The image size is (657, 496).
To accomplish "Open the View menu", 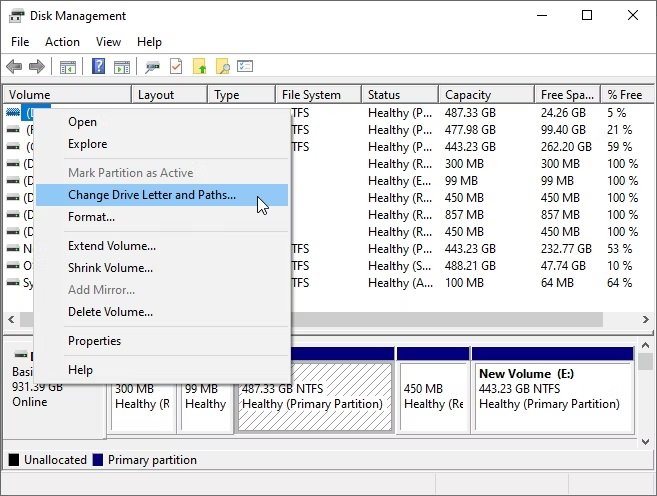I will (x=108, y=42).
